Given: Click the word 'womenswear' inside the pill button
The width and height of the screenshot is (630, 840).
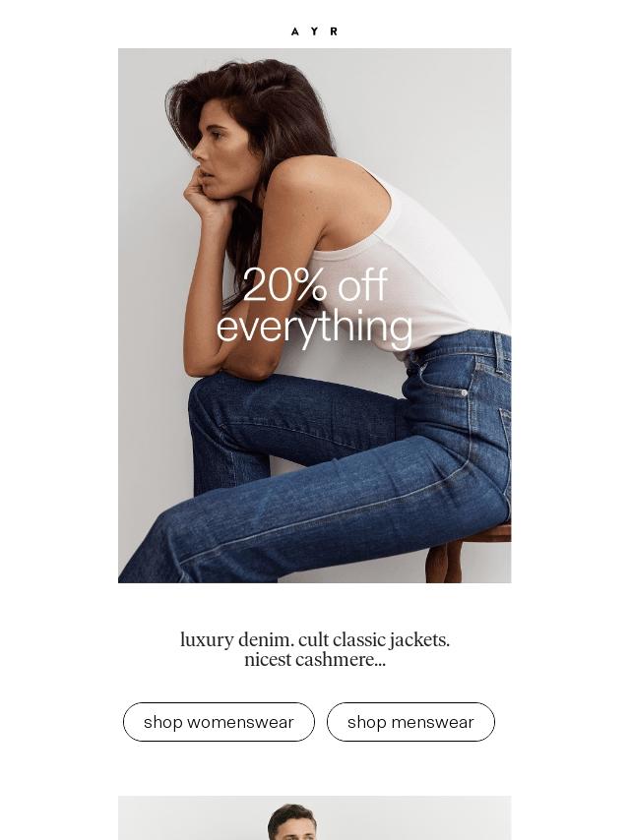Looking at the screenshot, I should click(x=240, y=722).
